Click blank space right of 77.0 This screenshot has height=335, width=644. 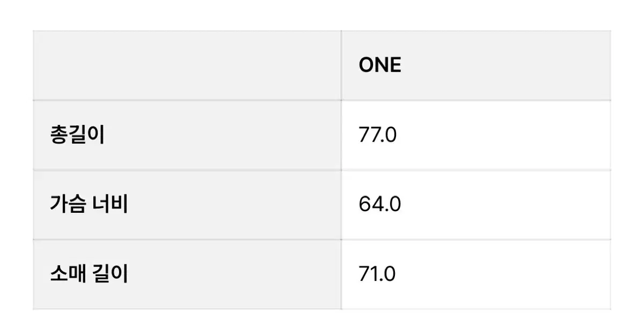[504, 136]
